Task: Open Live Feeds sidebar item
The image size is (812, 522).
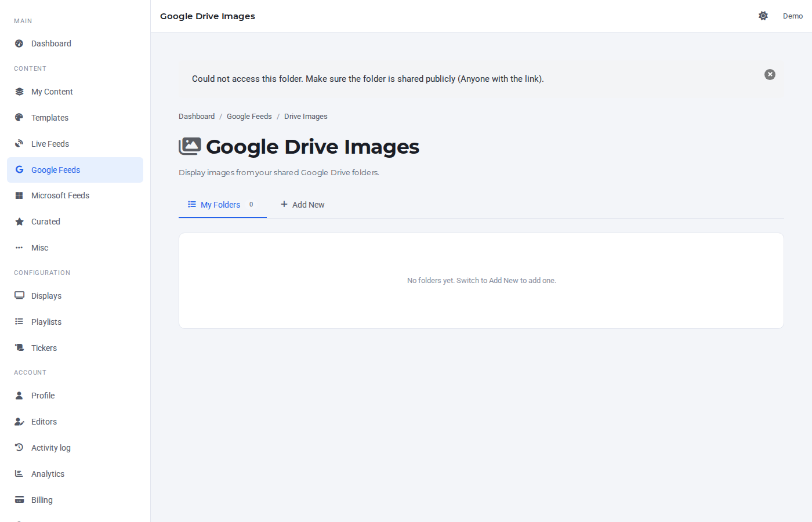Action: (75, 144)
